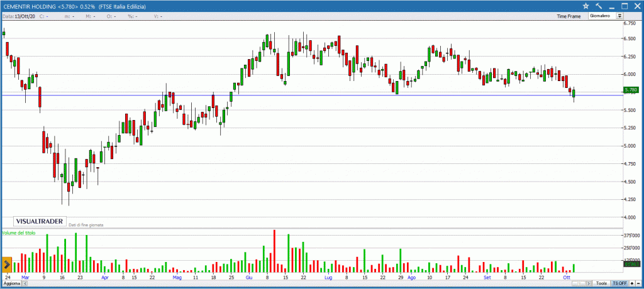Image resolution: width=644 pixels, height=289 pixels.
Task: Click the 375'000 volume axis label
Action: click(x=633, y=236)
